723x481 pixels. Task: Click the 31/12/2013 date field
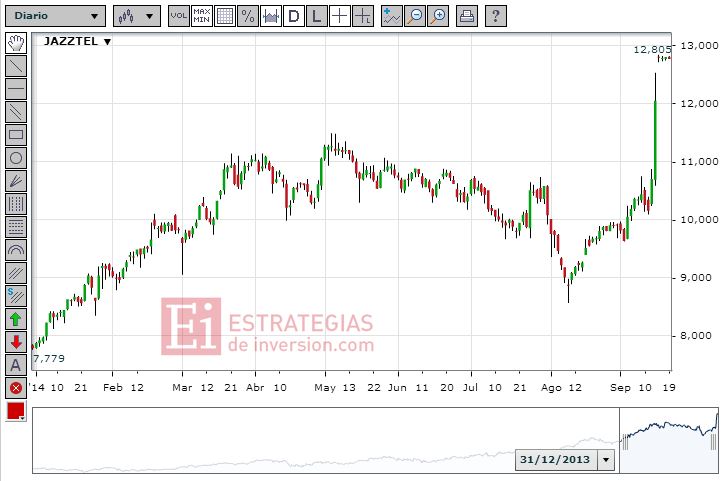pyautogui.click(x=556, y=460)
